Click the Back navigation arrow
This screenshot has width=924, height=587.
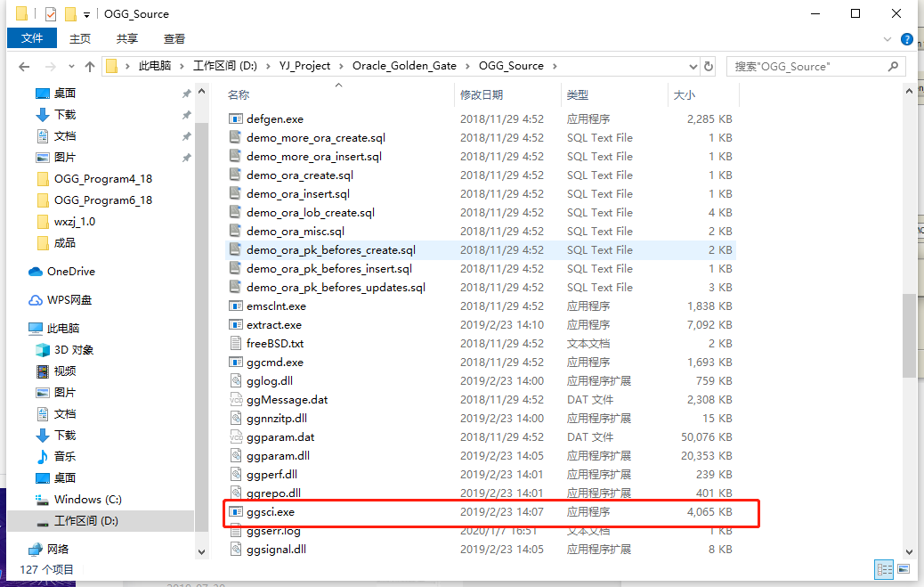coord(24,67)
